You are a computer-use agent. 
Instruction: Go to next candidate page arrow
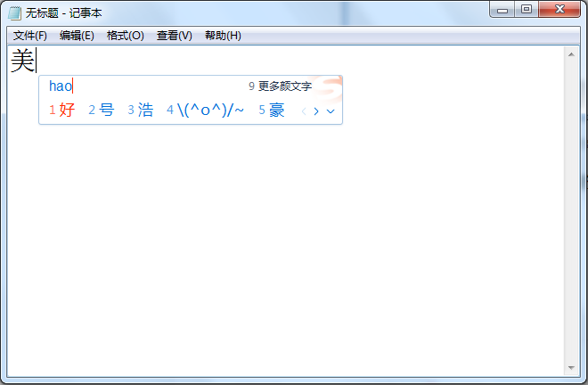tap(316, 111)
